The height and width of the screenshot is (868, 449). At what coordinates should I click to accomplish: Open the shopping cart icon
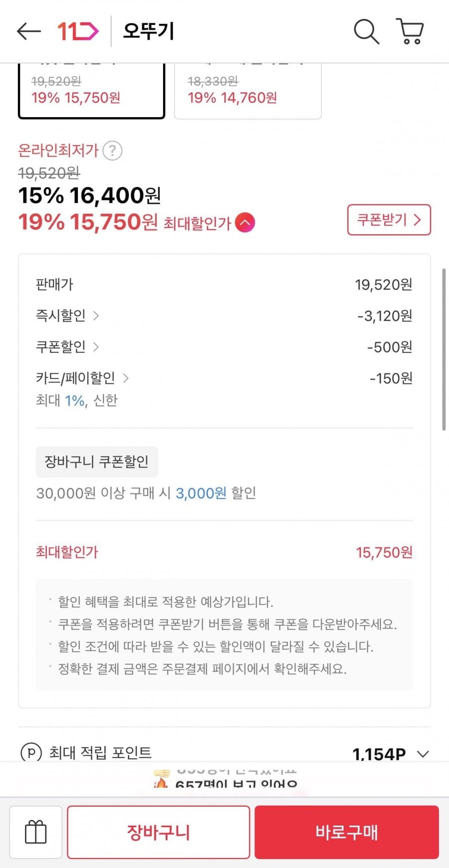tap(410, 31)
